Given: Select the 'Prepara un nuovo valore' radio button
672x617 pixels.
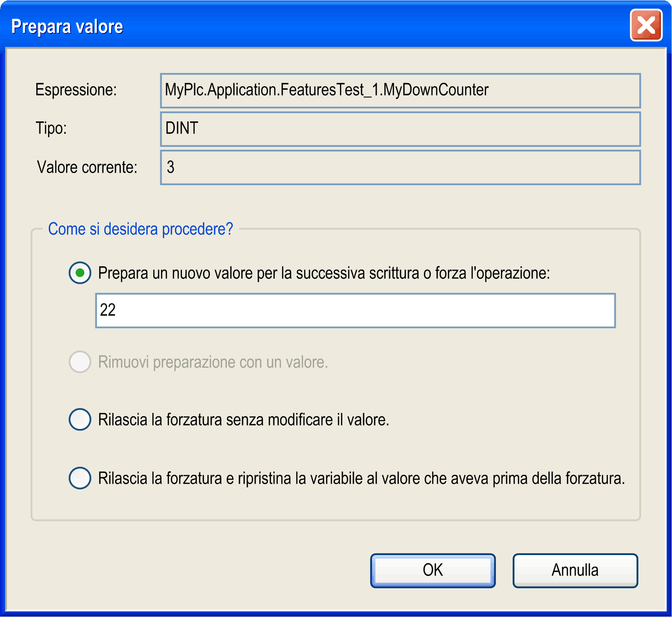Looking at the screenshot, I should pos(80,273).
